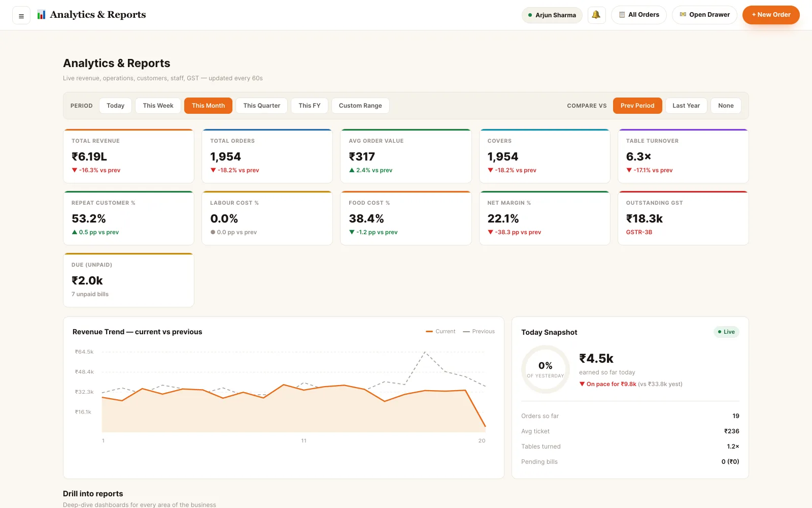Click the Drill into reports heading
The width and height of the screenshot is (812, 508).
point(93,494)
